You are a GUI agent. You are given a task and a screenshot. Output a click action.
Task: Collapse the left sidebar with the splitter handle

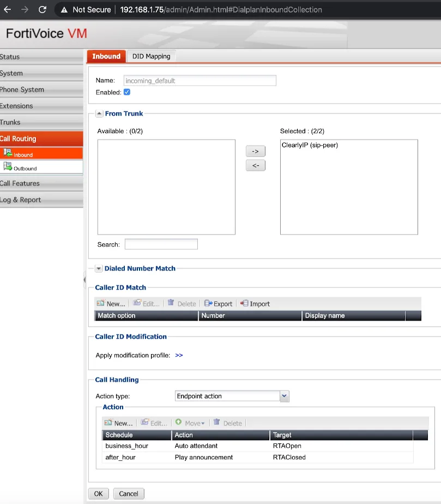[85, 279]
